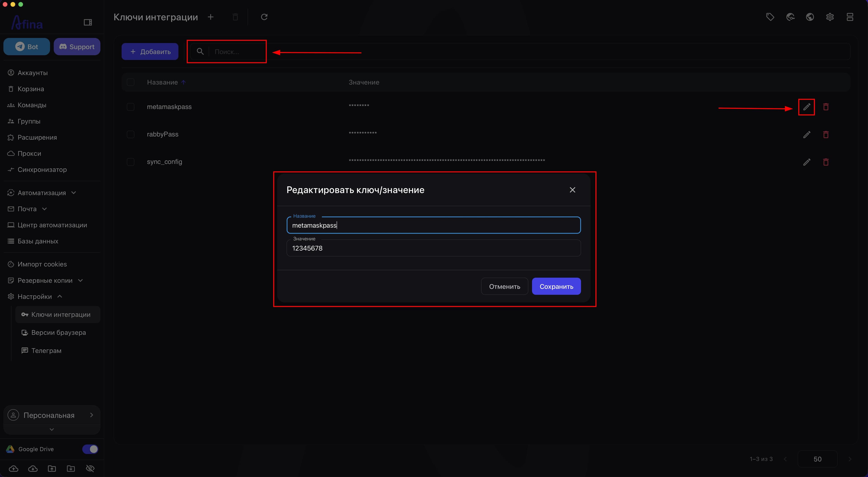Open Импорт cookies in the sidebar
The height and width of the screenshot is (477, 868).
(x=42, y=264)
